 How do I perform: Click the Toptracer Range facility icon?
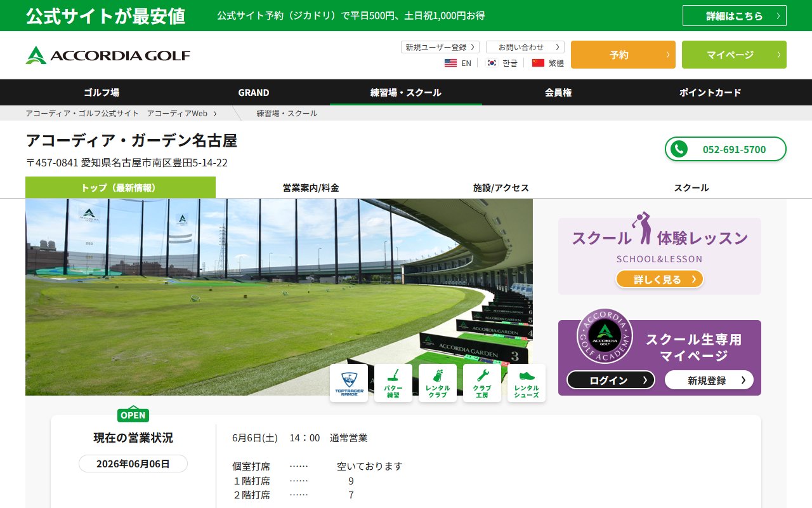[x=349, y=383]
